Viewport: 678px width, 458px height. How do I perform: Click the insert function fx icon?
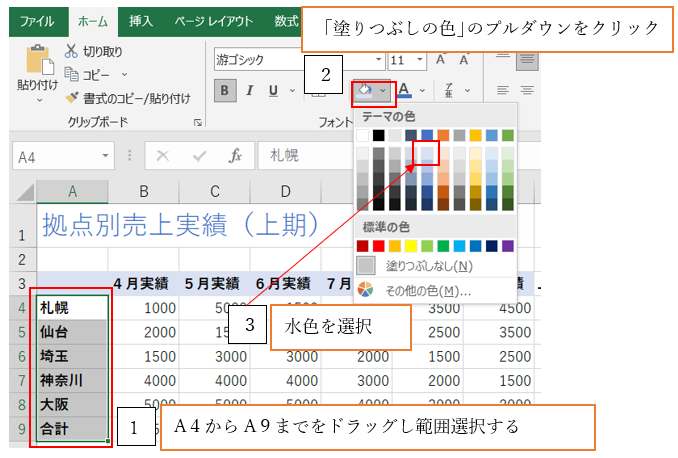(x=236, y=156)
